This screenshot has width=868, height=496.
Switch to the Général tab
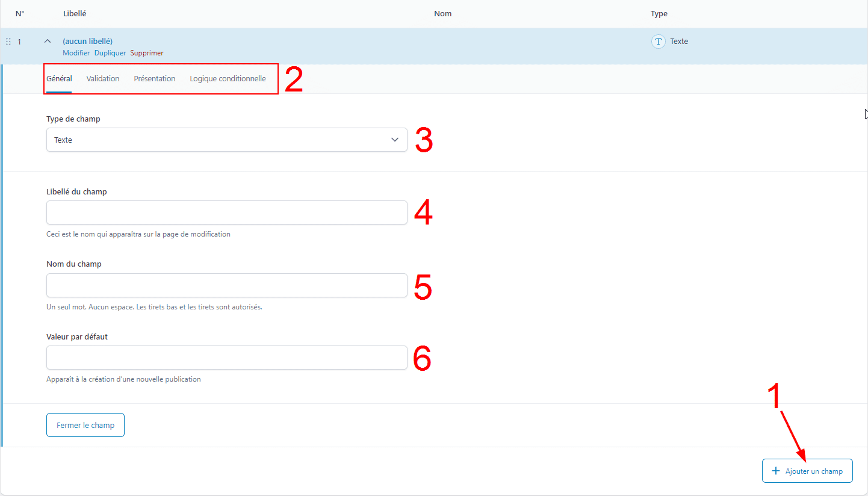point(59,79)
